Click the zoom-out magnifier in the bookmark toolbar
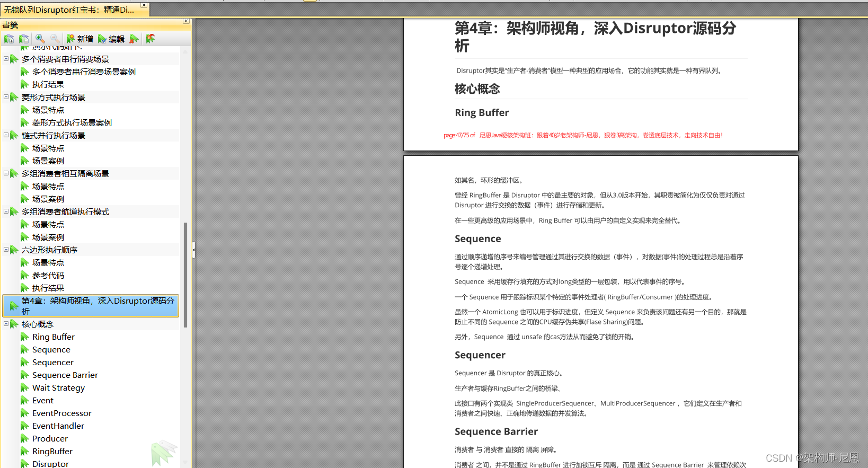Image resolution: width=868 pixels, height=468 pixels. tap(55, 39)
